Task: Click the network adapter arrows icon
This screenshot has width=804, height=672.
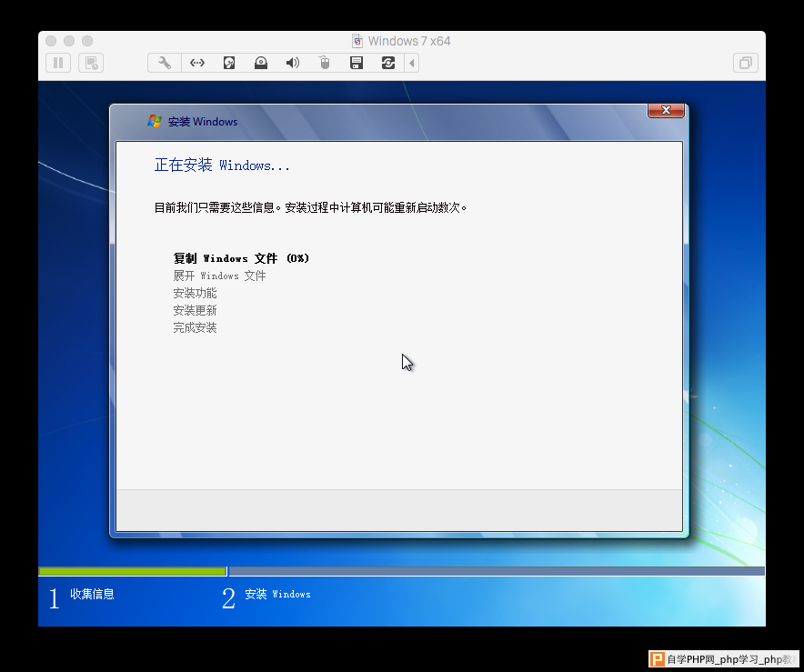Action: click(x=196, y=63)
